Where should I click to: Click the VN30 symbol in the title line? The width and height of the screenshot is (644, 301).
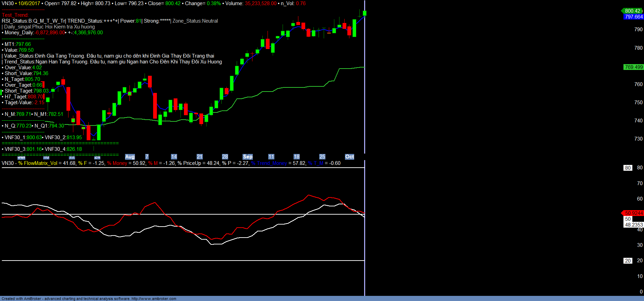(x=8, y=3)
